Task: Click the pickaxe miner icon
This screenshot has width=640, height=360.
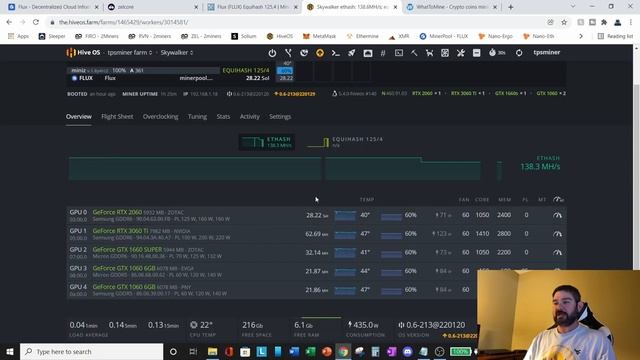Action: [x=414, y=53]
